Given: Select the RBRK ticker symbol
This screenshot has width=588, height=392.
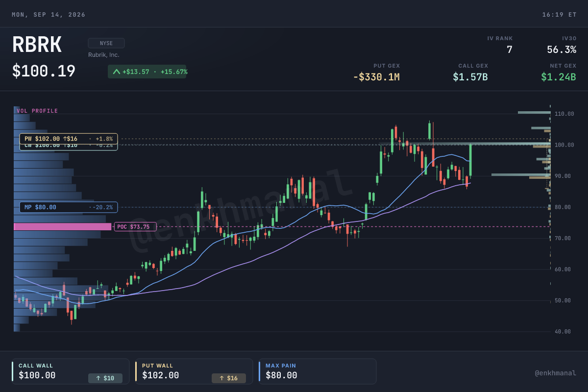Looking at the screenshot, I should pos(37,46).
